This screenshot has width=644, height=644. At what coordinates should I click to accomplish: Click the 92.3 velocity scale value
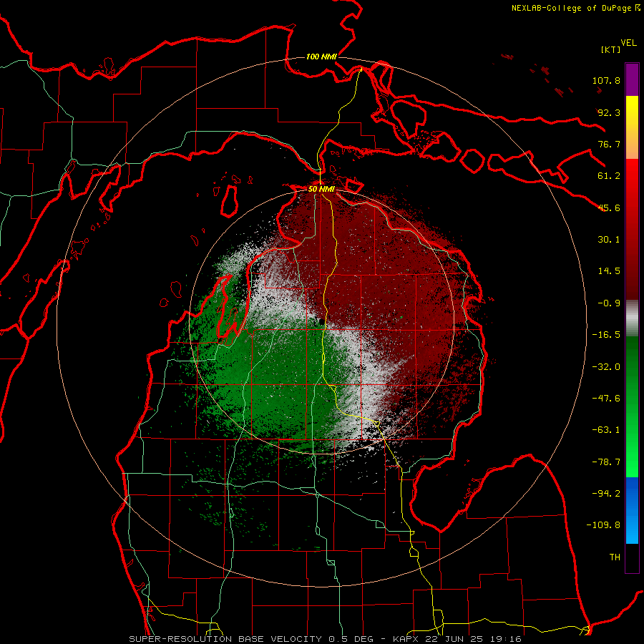(609, 112)
